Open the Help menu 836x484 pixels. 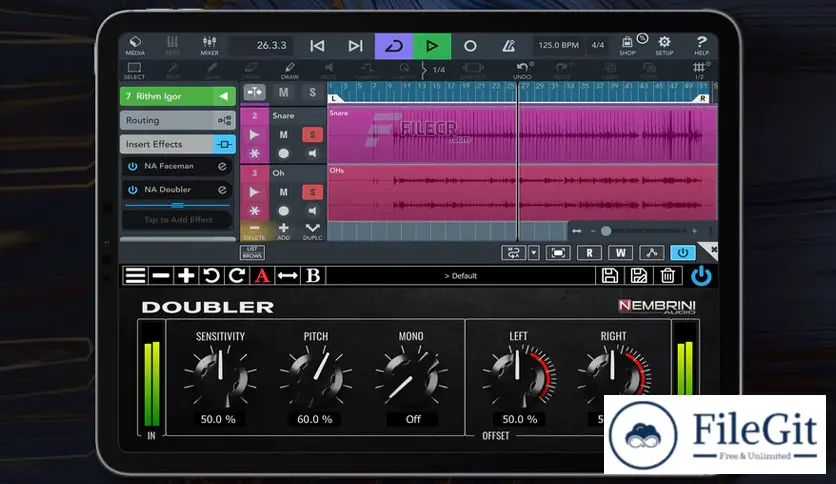pyautogui.click(x=701, y=46)
